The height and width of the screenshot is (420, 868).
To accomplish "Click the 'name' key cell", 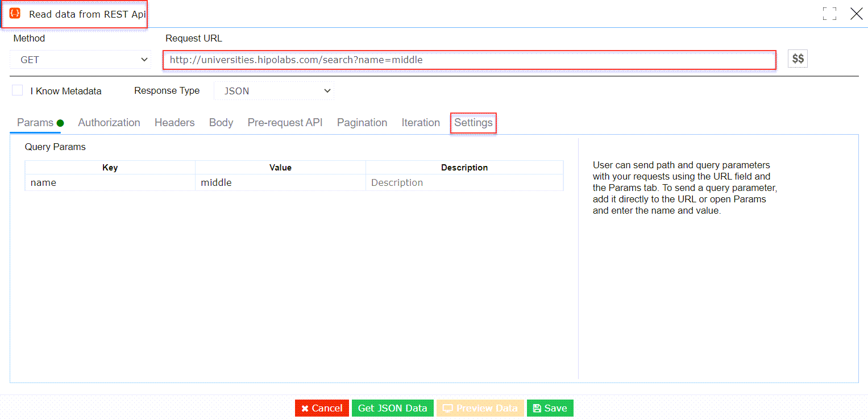I will click(110, 182).
